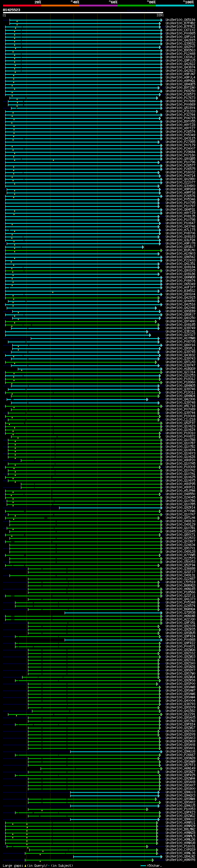Click the 339 query end position label
The width and height of the screenshot is (197, 868).
pos(159,15)
